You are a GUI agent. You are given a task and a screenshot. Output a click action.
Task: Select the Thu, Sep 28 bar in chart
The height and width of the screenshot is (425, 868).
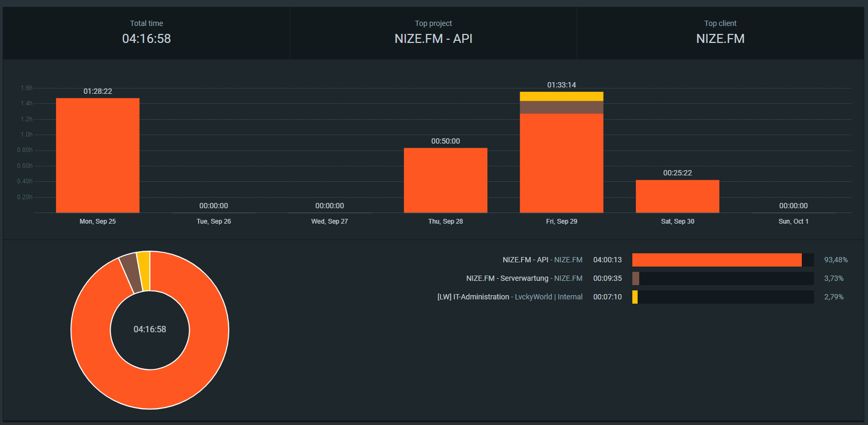pyautogui.click(x=445, y=180)
